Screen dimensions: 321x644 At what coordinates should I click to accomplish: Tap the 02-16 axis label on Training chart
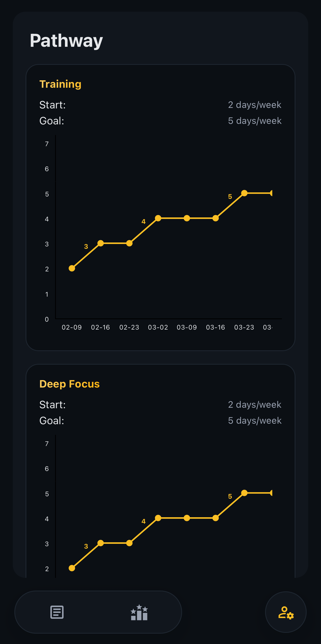point(101,327)
